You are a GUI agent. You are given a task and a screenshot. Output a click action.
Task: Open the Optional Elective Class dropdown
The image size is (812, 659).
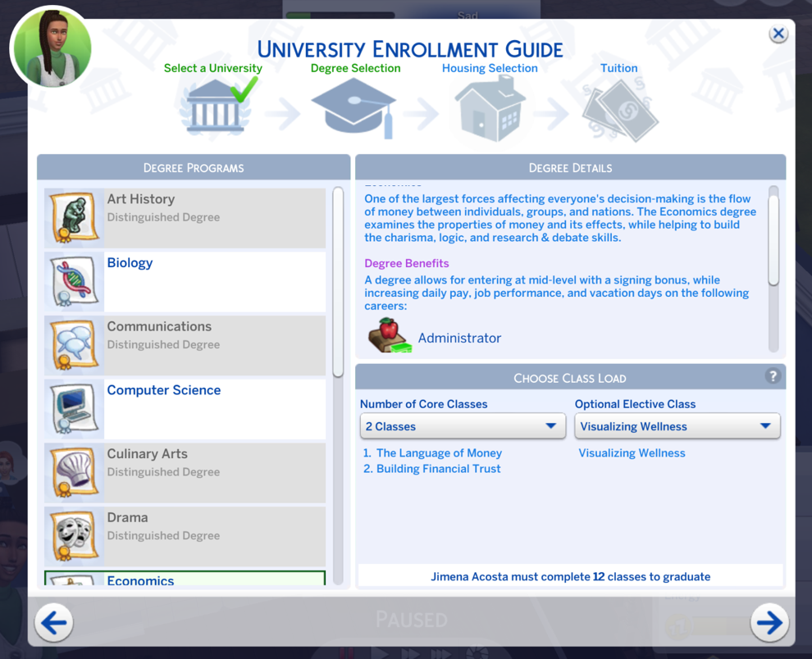(677, 426)
